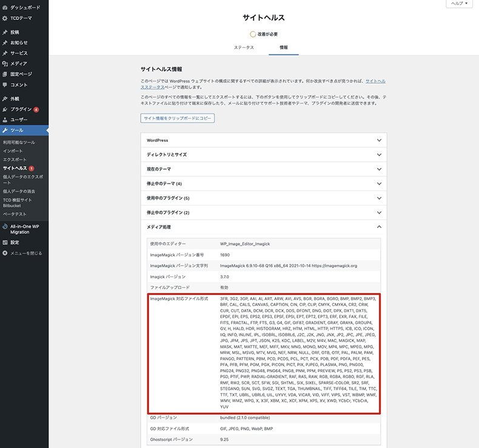Click the ユーザー person icon
Screen dimensions: 479x448
tap(5, 119)
